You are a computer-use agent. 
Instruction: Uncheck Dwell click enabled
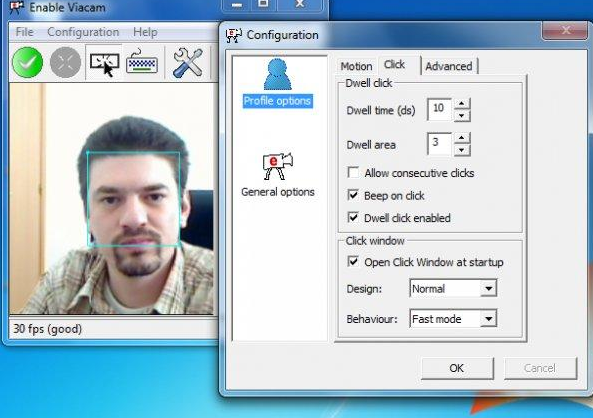(353, 218)
